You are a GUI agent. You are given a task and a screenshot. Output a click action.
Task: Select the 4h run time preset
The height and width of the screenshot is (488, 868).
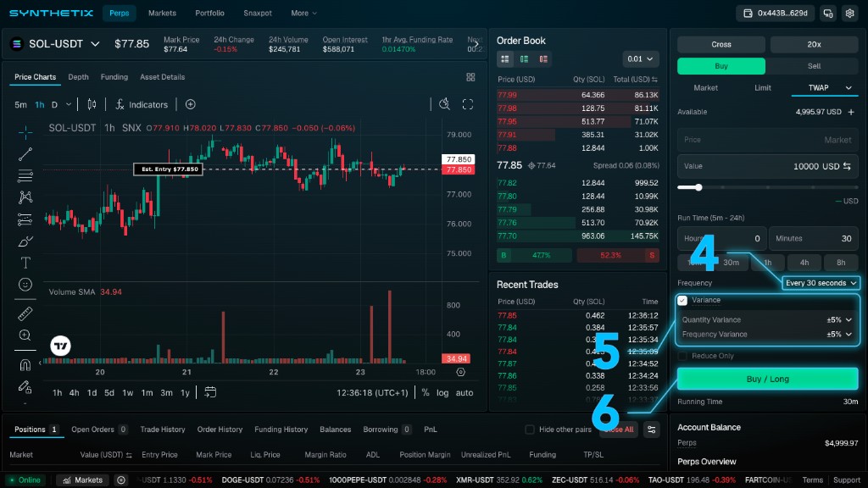[804, 263]
